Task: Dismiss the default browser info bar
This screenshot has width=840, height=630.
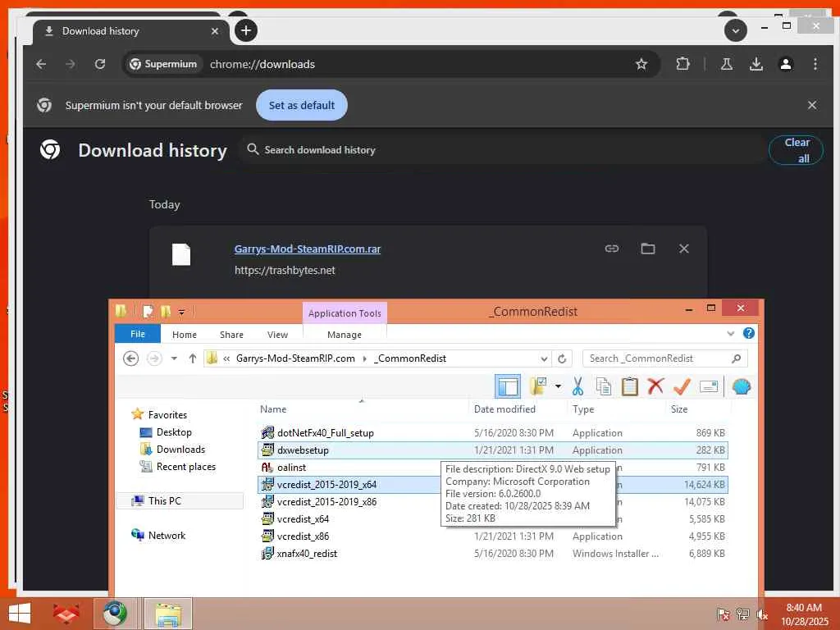Action: tap(812, 105)
